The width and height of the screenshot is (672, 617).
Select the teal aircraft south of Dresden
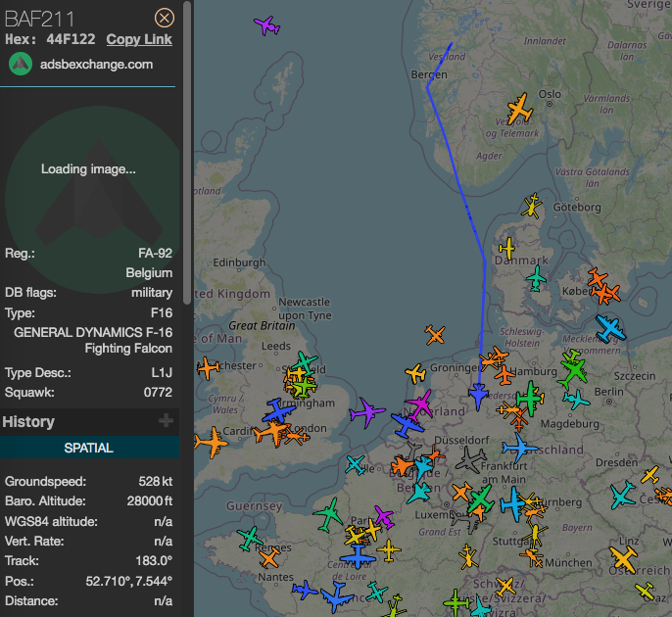click(623, 496)
